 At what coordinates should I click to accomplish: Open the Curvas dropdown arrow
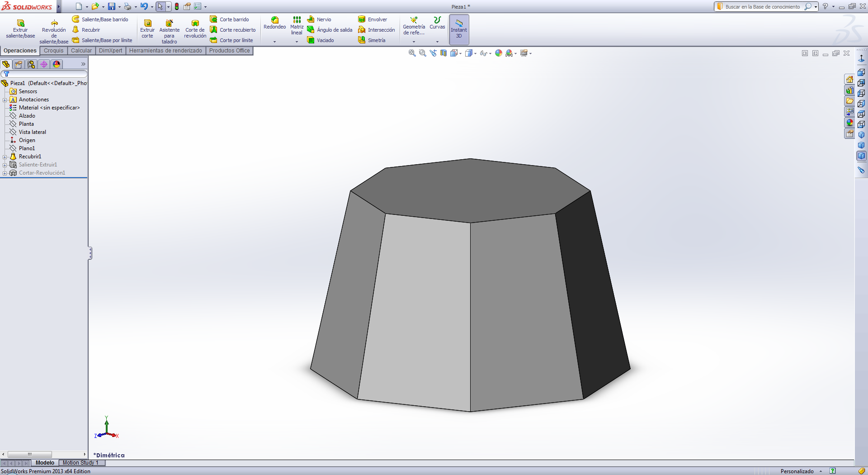(x=437, y=42)
